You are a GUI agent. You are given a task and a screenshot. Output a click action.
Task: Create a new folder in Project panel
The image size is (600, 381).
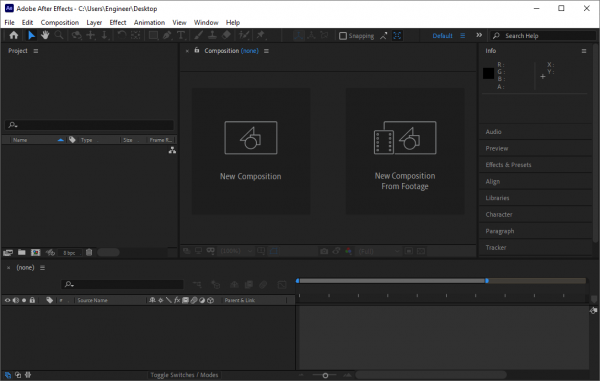(x=22, y=252)
